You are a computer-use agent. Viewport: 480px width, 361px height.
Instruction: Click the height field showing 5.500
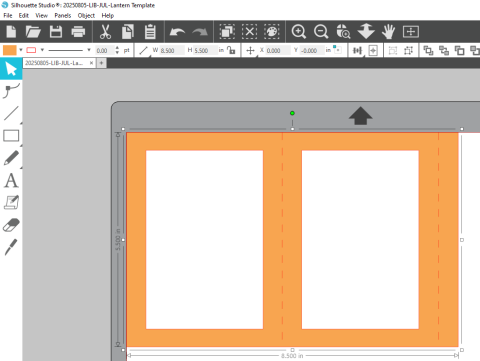pyautogui.click(x=205, y=51)
